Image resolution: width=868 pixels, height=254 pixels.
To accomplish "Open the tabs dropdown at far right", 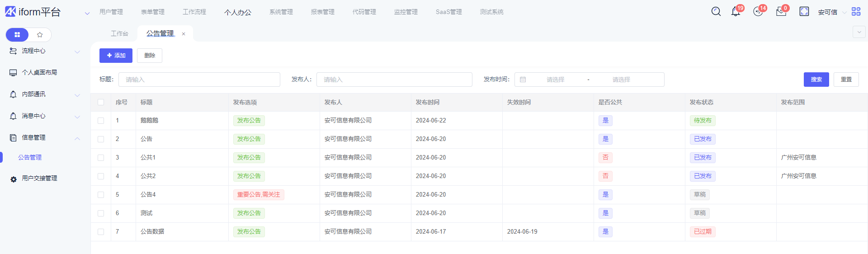I will (859, 32).
